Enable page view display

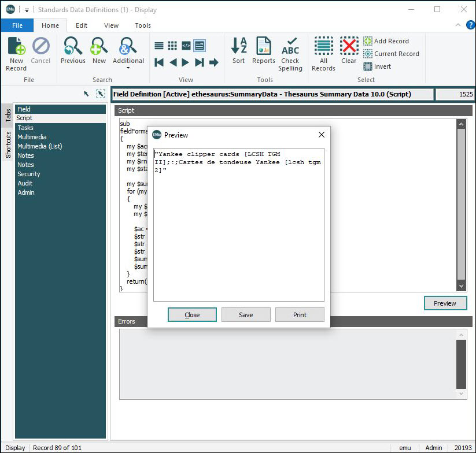click(x=200, y=45)
